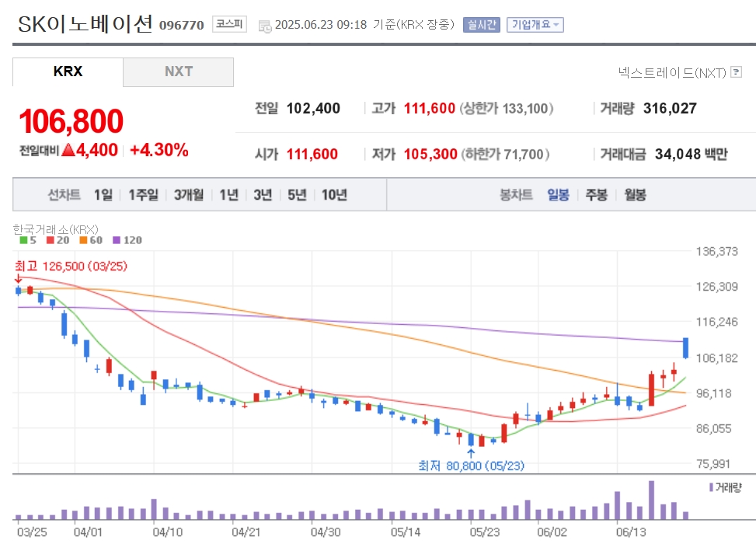Image resolution: width=756 pixels, height=551 pixels.
Task: Click the calendar clock icon beside the date
Action: click(x=265, y=26)
